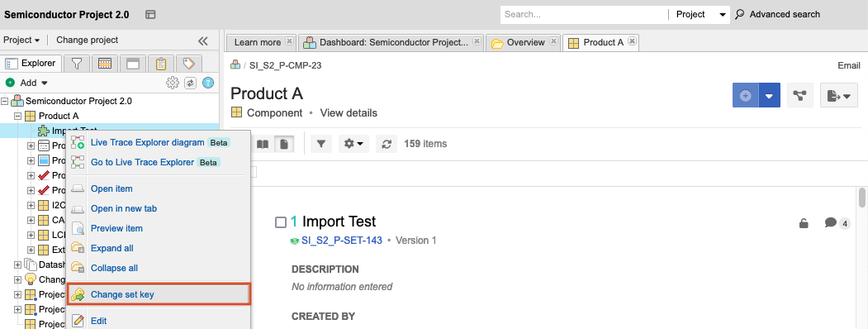Choose Edit from context menu
The width and height of the screenshot is (868, 329).
click(159, 321)
